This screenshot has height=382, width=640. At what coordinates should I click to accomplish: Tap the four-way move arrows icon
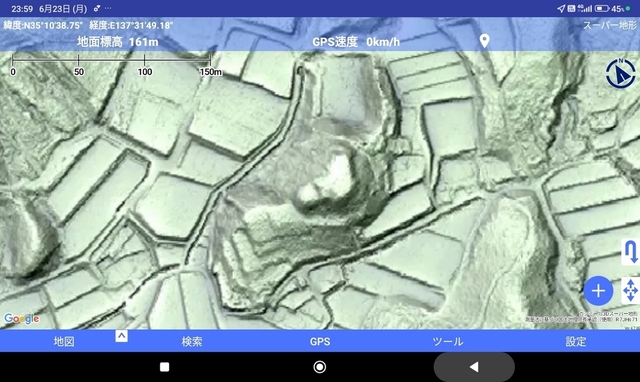[631, 290]
